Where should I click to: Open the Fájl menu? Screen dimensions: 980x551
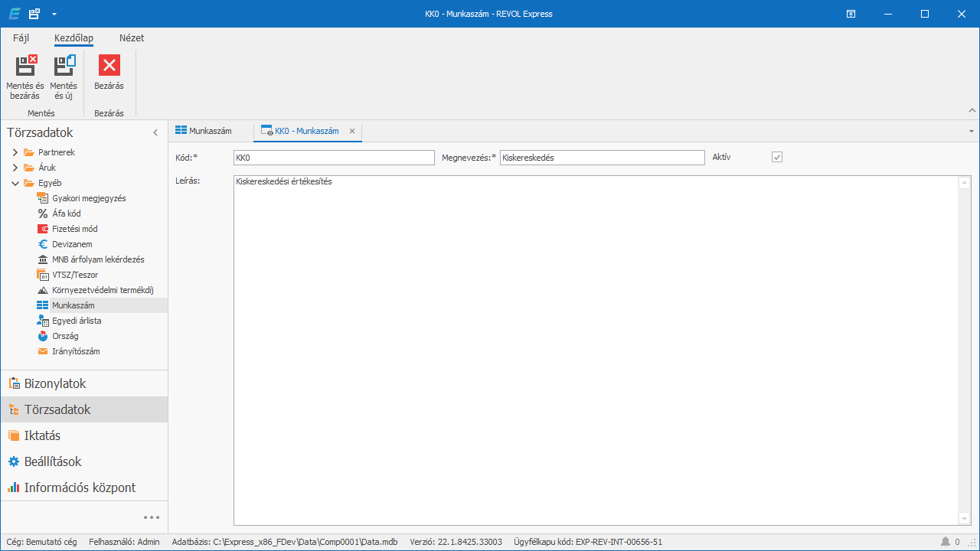21,38
